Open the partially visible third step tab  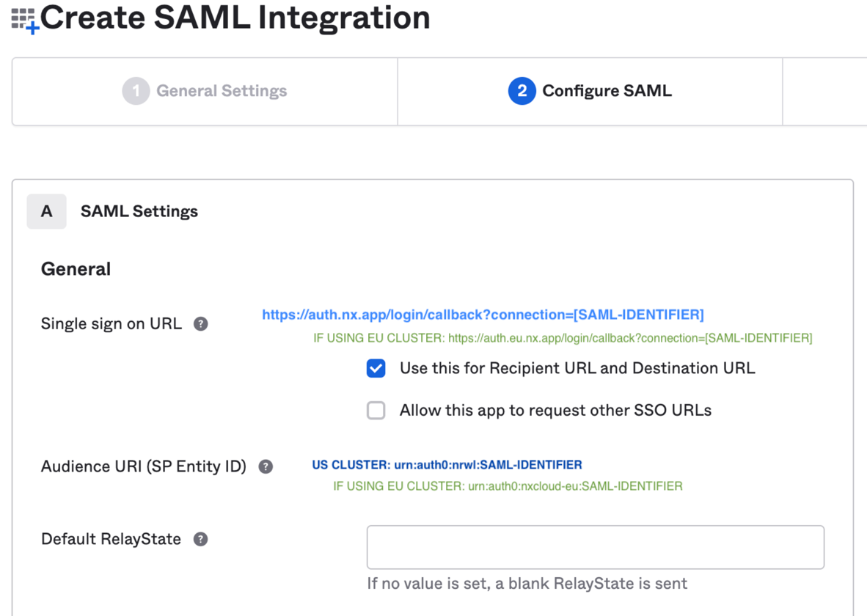824,91
